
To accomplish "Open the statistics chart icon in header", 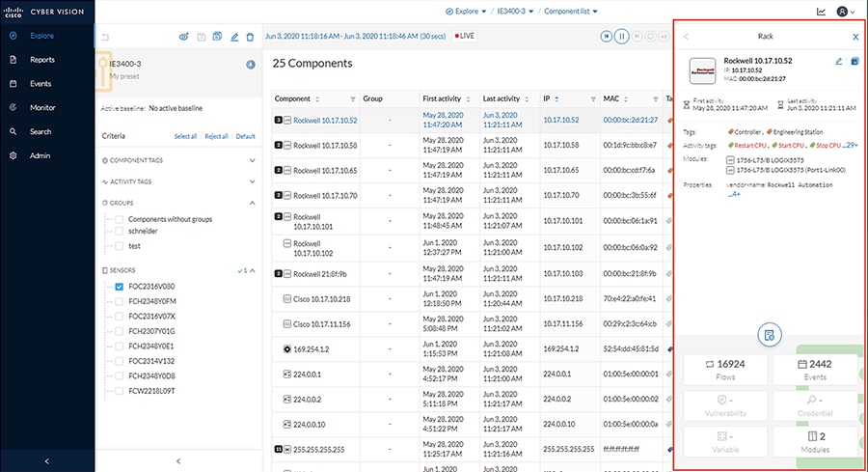I will (x=821, y=11).
